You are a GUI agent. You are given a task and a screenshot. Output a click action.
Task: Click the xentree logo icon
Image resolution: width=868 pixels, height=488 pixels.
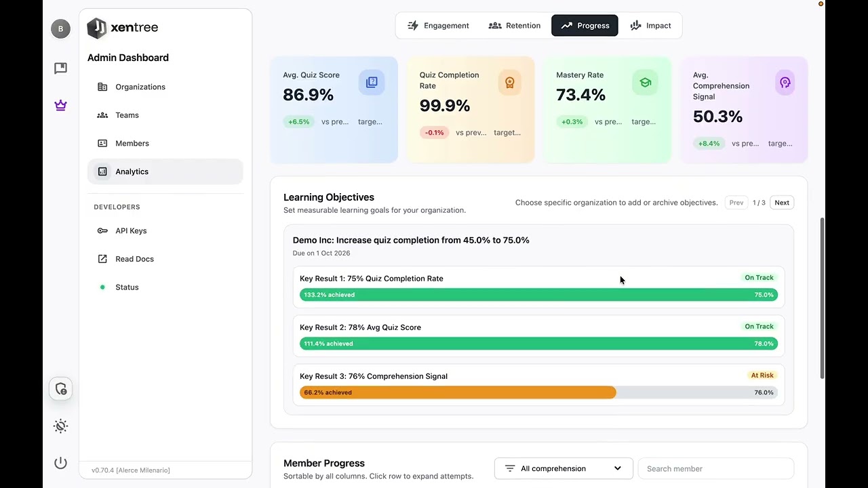click(97, 28)
